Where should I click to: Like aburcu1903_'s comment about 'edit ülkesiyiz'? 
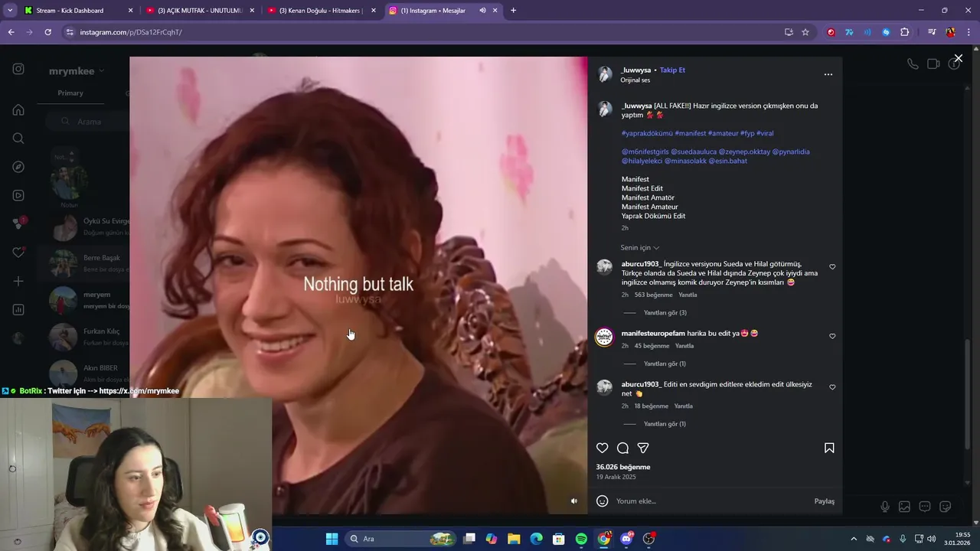[x=832, y=387]
